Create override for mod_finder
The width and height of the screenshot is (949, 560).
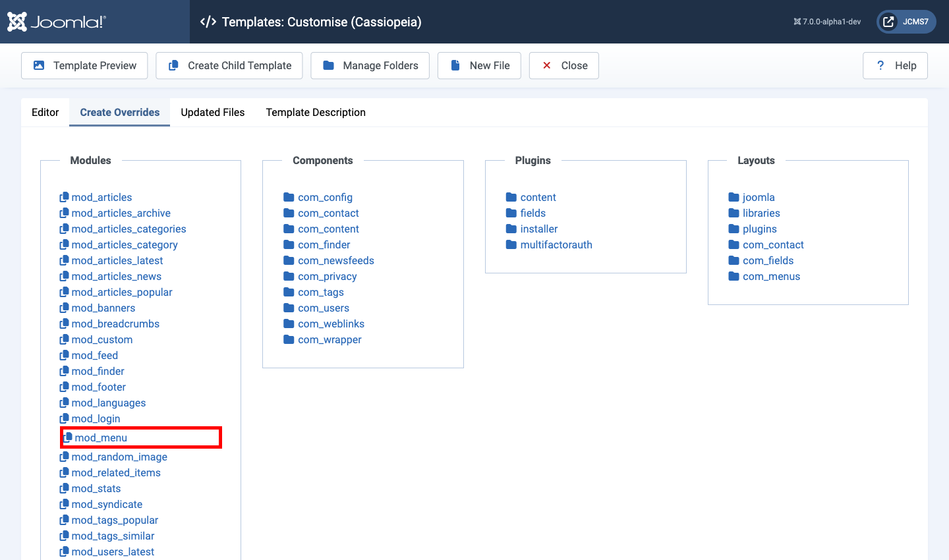point(92,371)
